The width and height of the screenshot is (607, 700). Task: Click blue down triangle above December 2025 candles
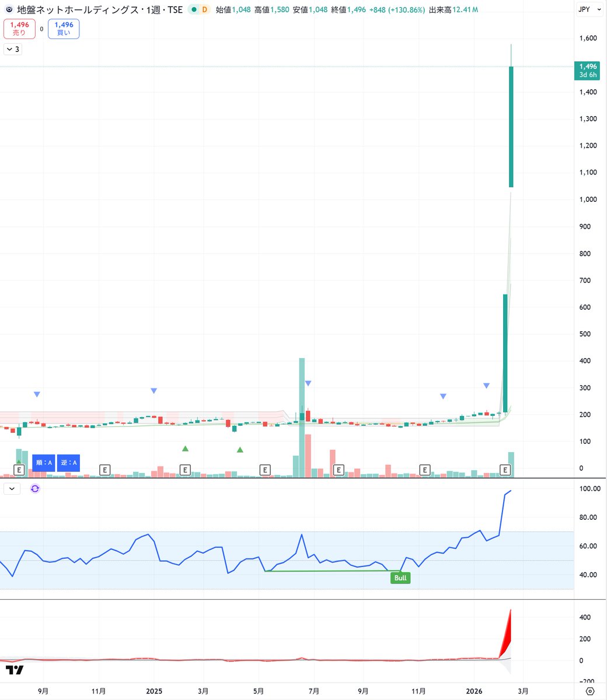click(x=443, y=396)
